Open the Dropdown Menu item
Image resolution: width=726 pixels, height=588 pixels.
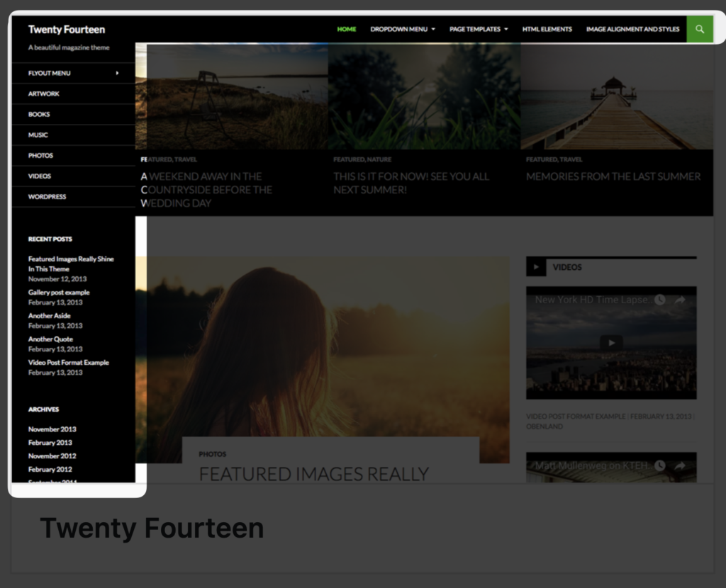tap(403, 29)
